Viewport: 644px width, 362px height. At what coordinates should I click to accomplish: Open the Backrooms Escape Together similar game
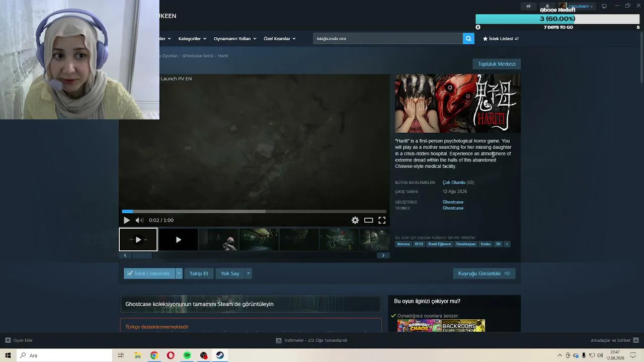[463, 326]
